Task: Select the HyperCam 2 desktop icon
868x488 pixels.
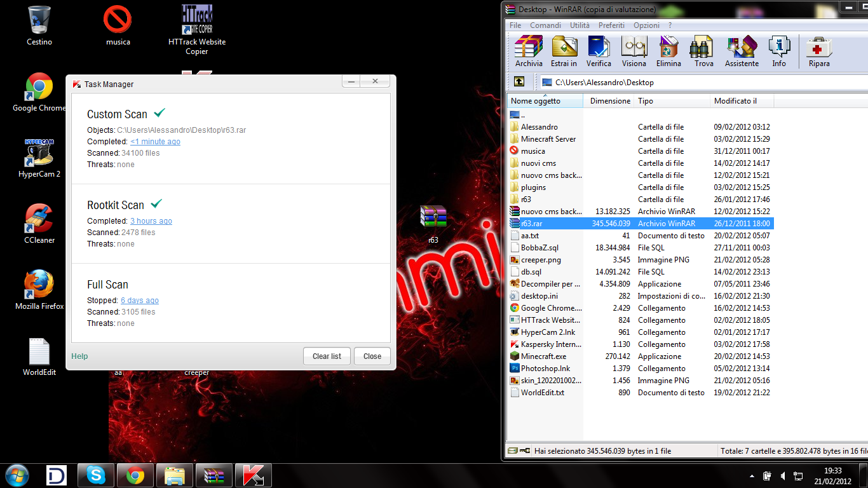Action: pyautogui.click(x=39, y=158)
